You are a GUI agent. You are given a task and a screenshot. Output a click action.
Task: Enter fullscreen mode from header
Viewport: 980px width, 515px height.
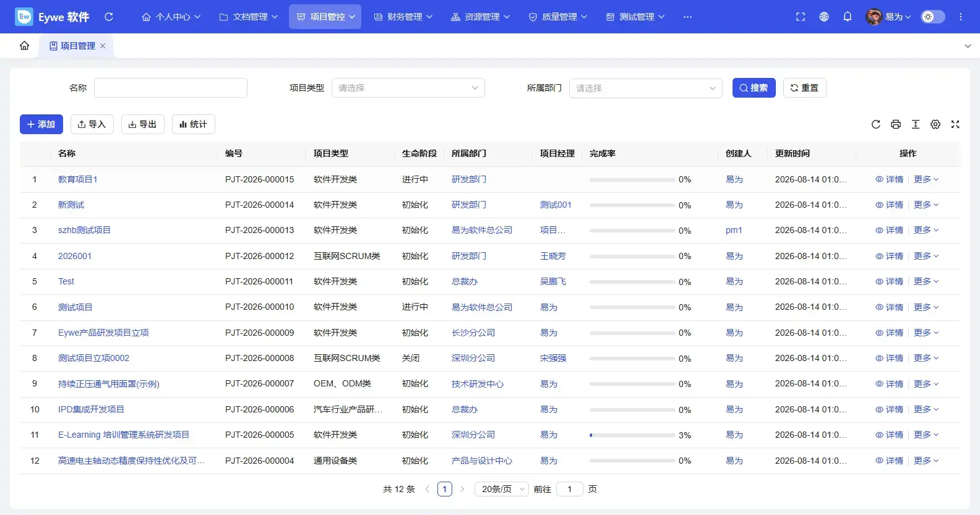coord(801,17)
